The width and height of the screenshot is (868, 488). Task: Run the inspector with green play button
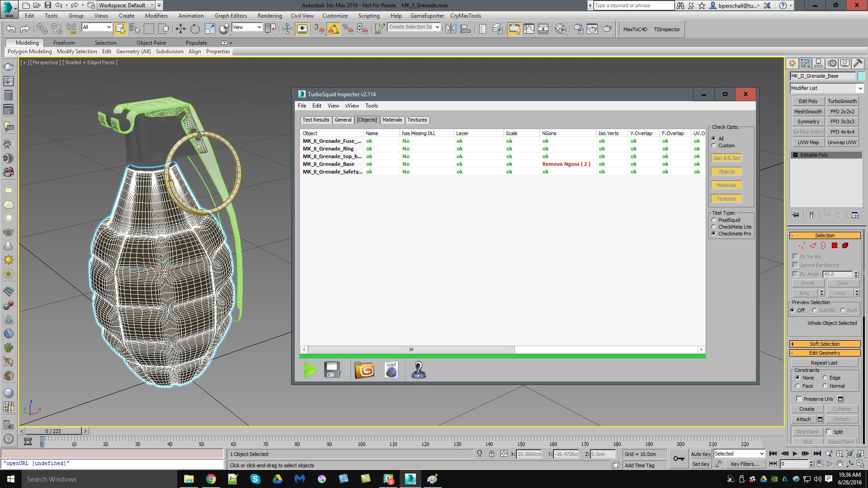311,370
